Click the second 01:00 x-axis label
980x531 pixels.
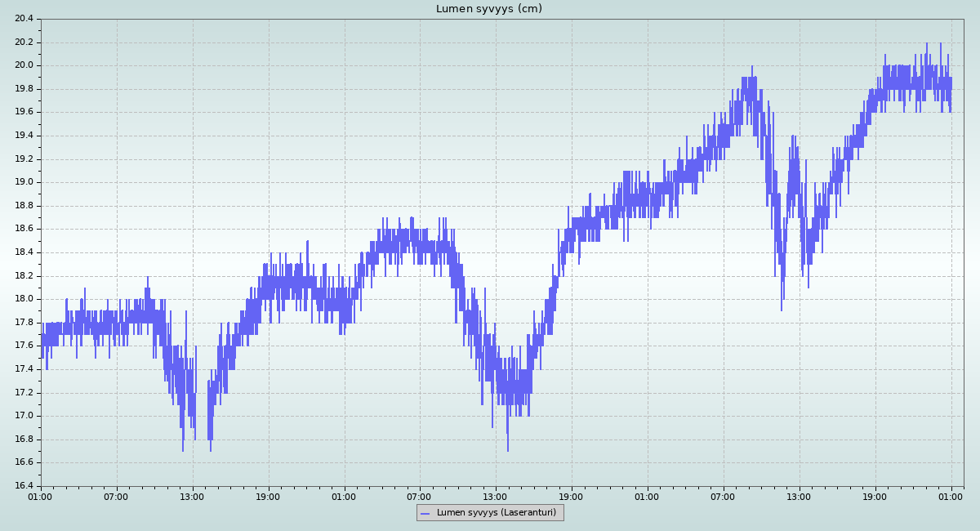point(344,496)
